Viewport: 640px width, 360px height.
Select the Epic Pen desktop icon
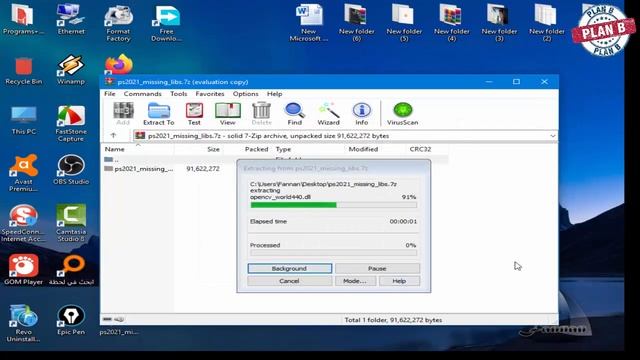point(71,320)
